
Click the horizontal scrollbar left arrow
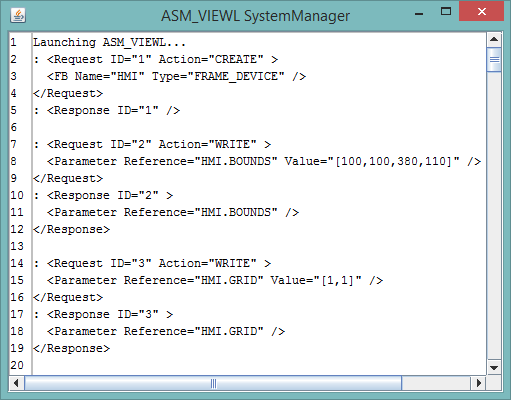click(x=16, y=383)
